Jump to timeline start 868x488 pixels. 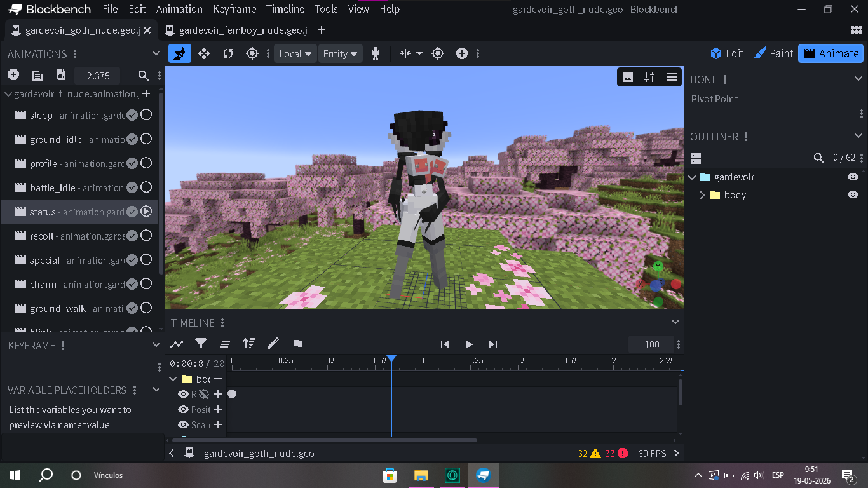pos(445,344)
